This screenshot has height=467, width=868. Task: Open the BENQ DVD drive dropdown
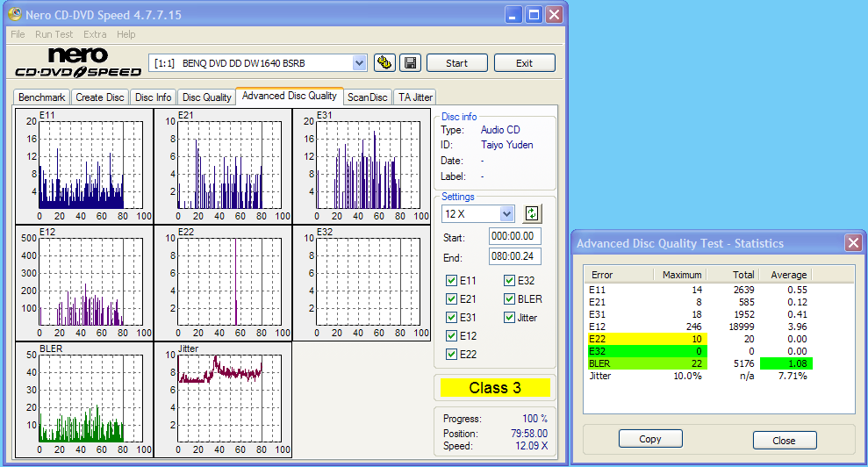tap(359, 62)
